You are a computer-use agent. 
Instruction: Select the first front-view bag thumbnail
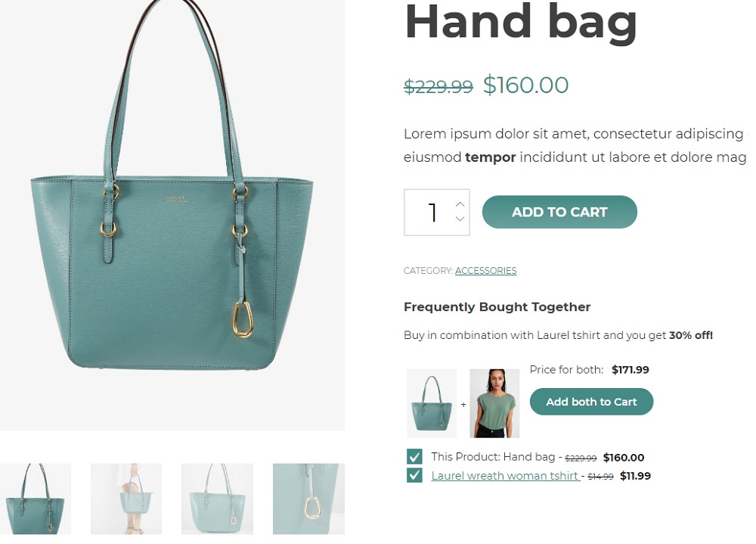36,499
